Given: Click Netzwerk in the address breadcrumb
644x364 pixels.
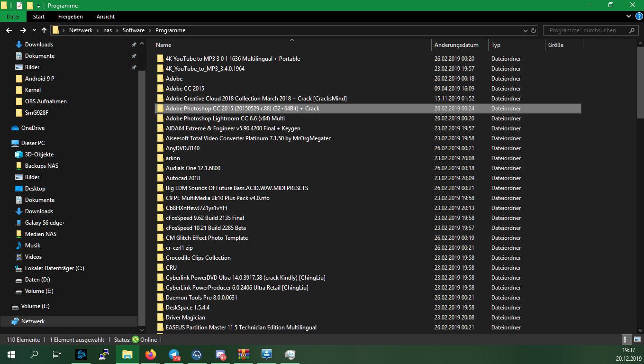Looking at the screenshot, I should (x=81, y=30).
